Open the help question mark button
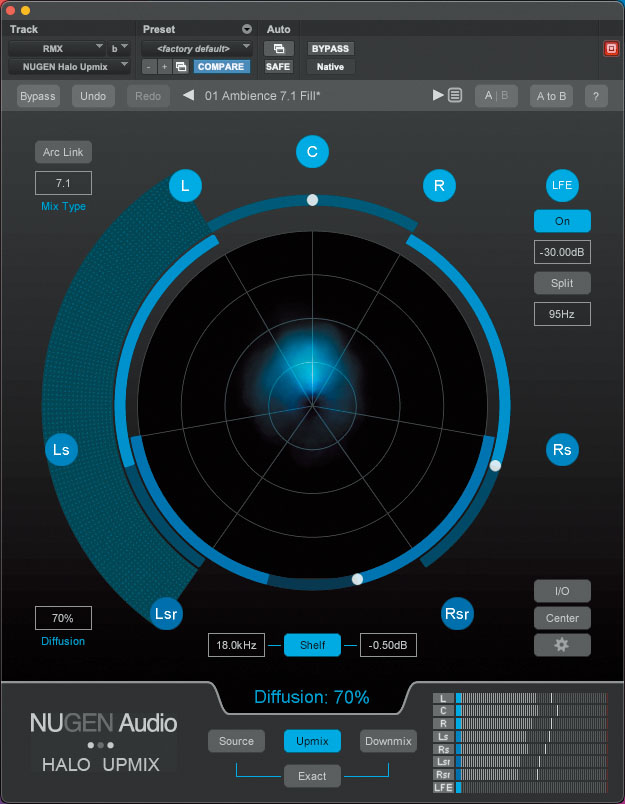 coord(596,96)
